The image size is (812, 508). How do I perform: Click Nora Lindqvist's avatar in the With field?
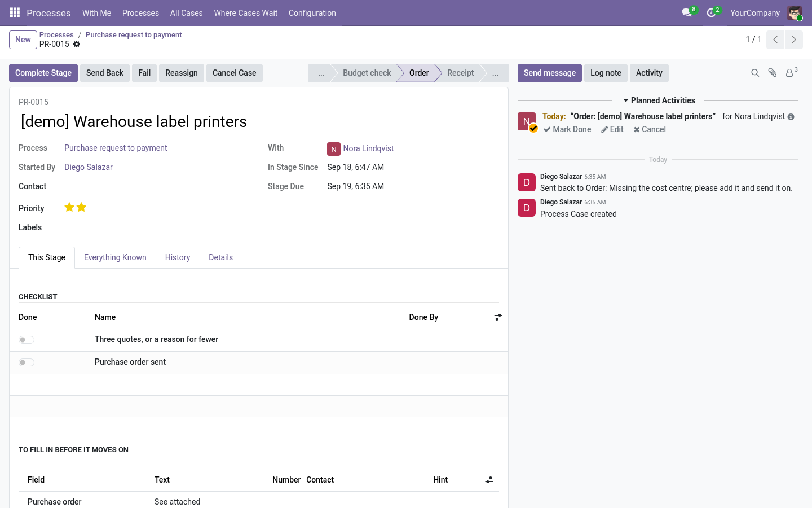click(x=334, y=149)
